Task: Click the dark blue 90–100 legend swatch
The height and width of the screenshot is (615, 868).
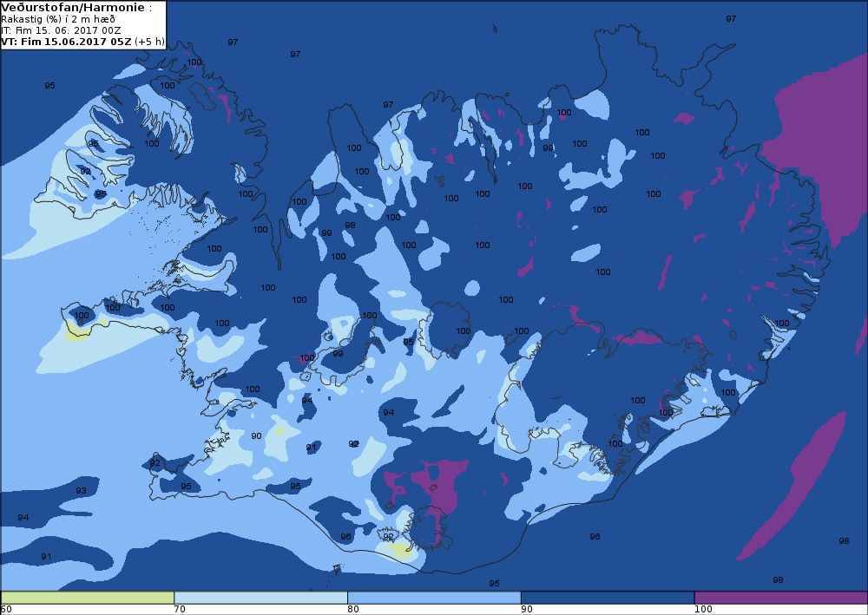Action: [608, 598]
